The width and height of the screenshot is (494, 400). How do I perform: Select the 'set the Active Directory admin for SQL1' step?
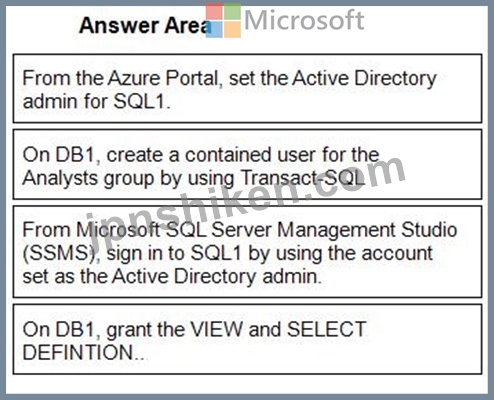[x=247, y=88]
